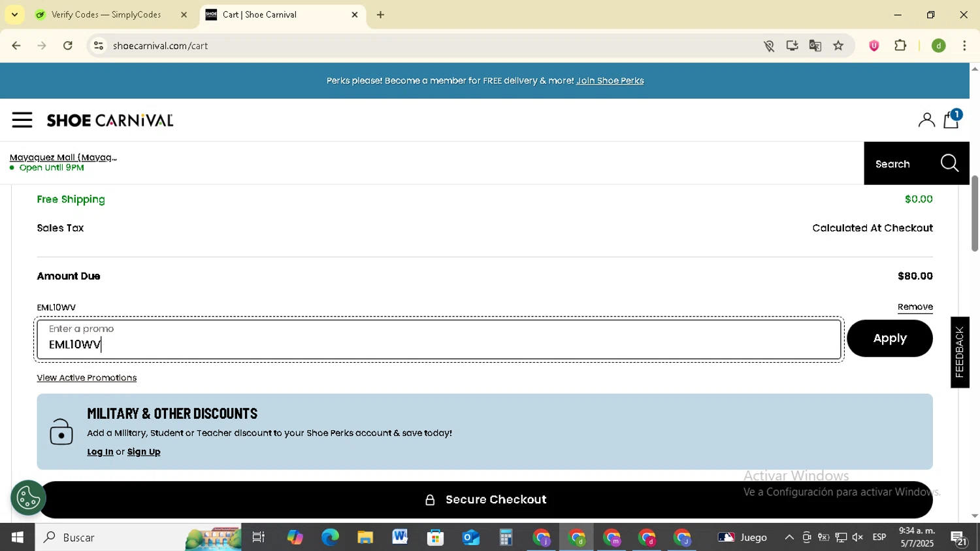Click the Enter a promo field
Screen dimensions: 980x551
[x=439, y=340]
